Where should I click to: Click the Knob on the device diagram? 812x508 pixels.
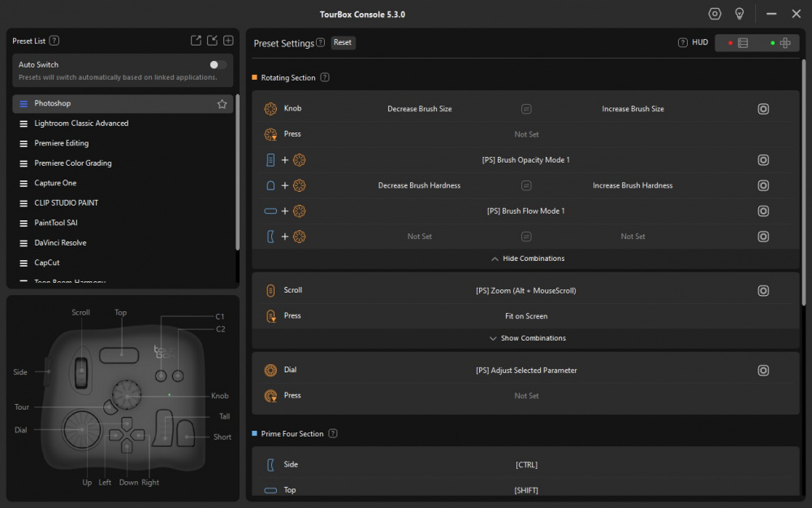pos(127,395)
